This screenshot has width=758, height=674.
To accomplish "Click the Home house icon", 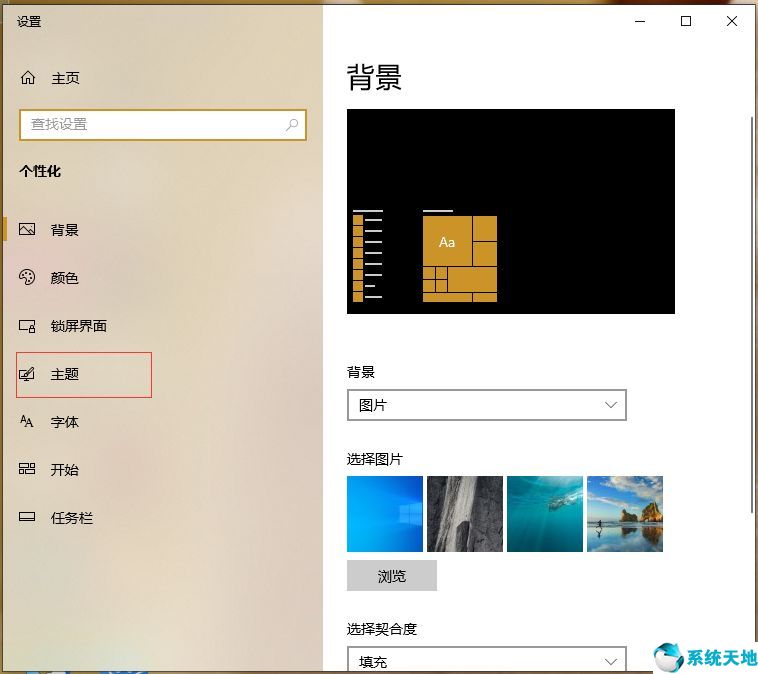I will (x=28, y=77).
